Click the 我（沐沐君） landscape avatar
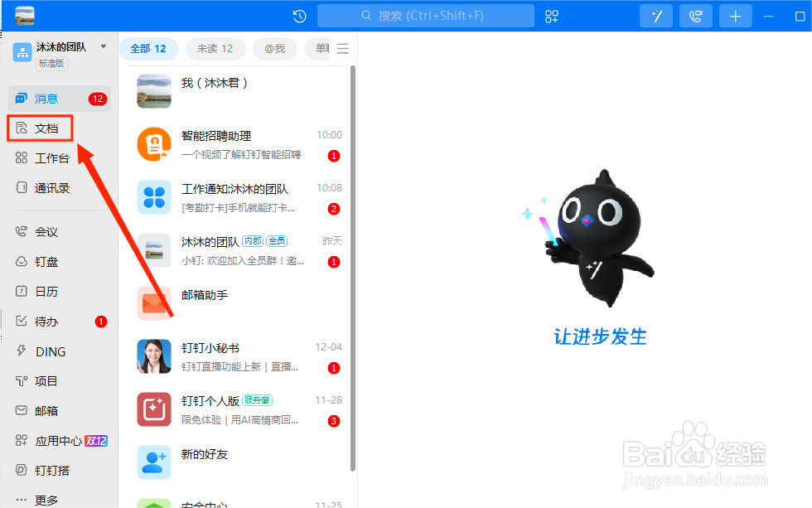 [154, 91]
